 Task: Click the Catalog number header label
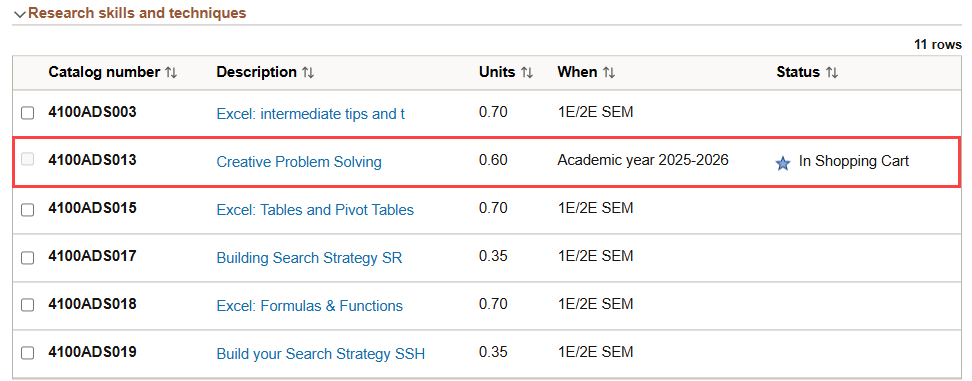pos(104,72)
